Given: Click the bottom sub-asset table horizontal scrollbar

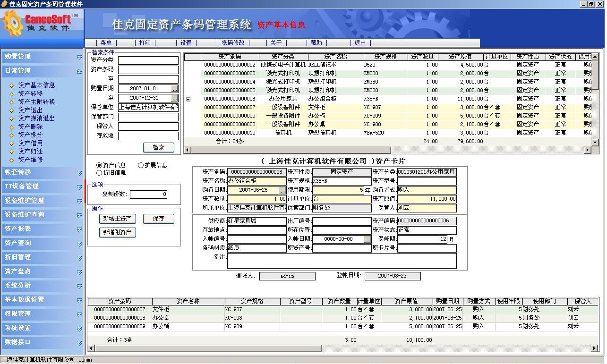Looking at the screenshot, I should (343, 348).
